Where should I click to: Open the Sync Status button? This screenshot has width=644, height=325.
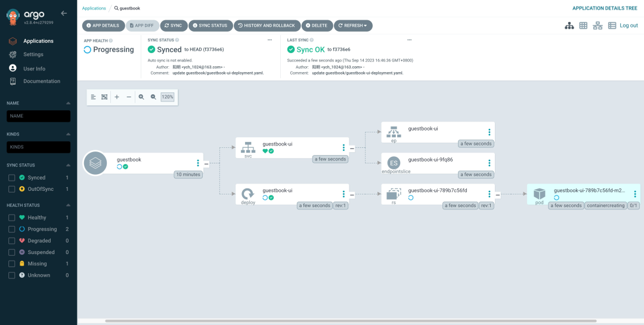[210, 26]
